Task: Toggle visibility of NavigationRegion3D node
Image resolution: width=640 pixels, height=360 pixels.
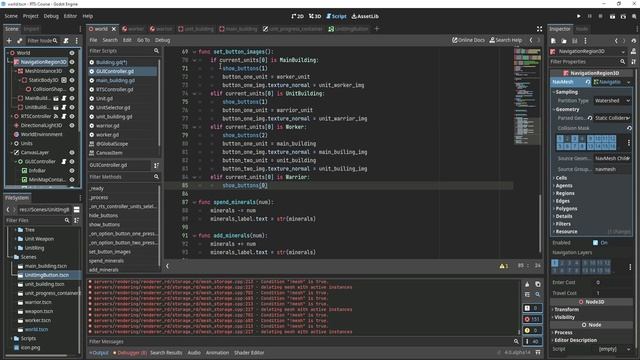Action: (72, 62)
